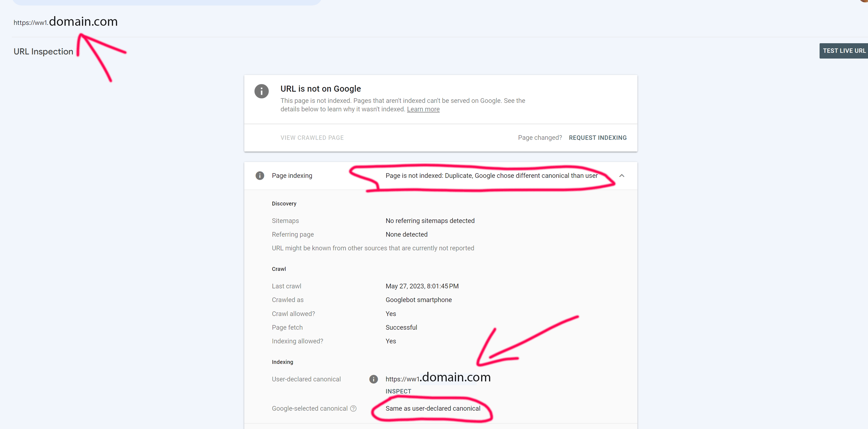Image resolution: width=868 pixels, height=429 pixels.
Task: Click the URL Inspection heading
Action: coord(43,51)
